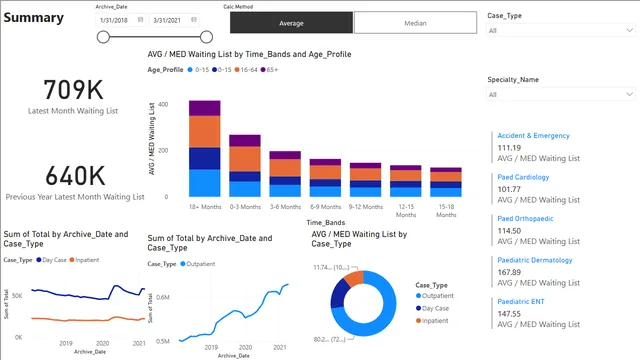Click the 709K Latest Month Waiting List card
640x360 pixels.
pyautogui.click(x=73, y=96)
